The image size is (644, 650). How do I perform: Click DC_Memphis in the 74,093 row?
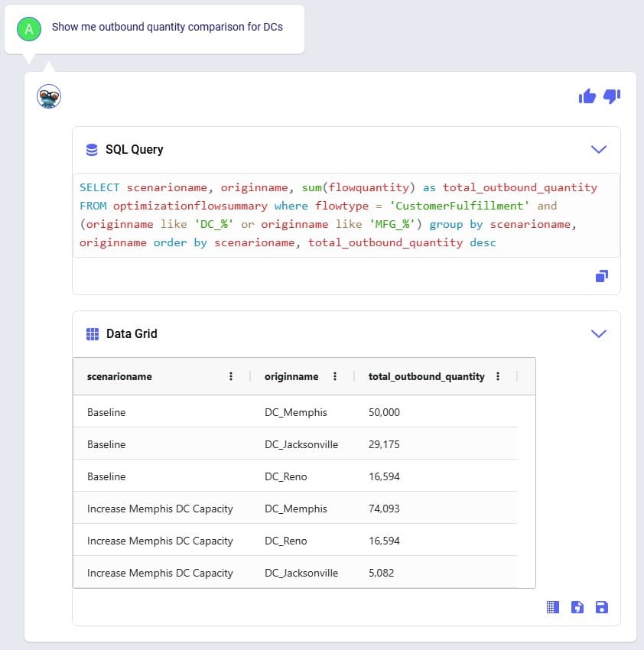[x=296, y=509]
